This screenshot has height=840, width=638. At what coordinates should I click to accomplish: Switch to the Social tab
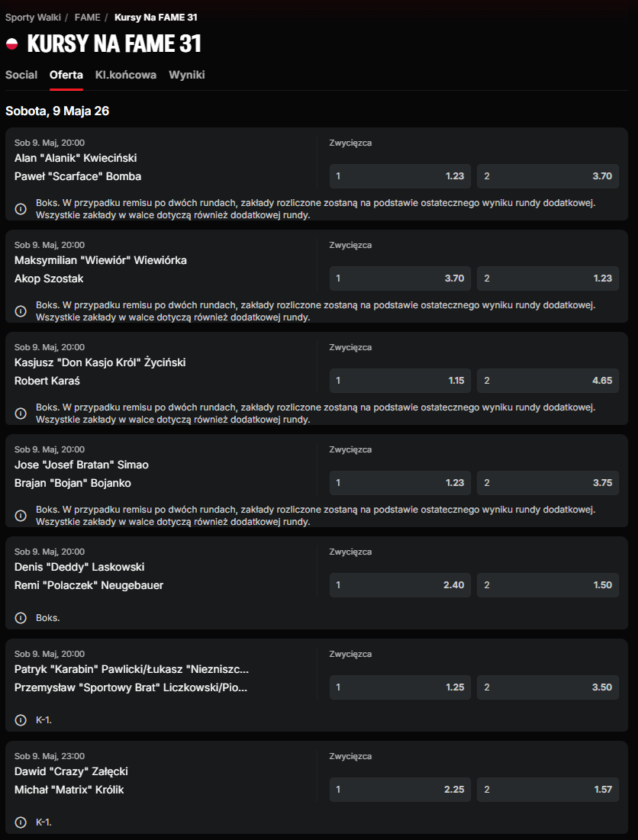(x=21, y=75)
